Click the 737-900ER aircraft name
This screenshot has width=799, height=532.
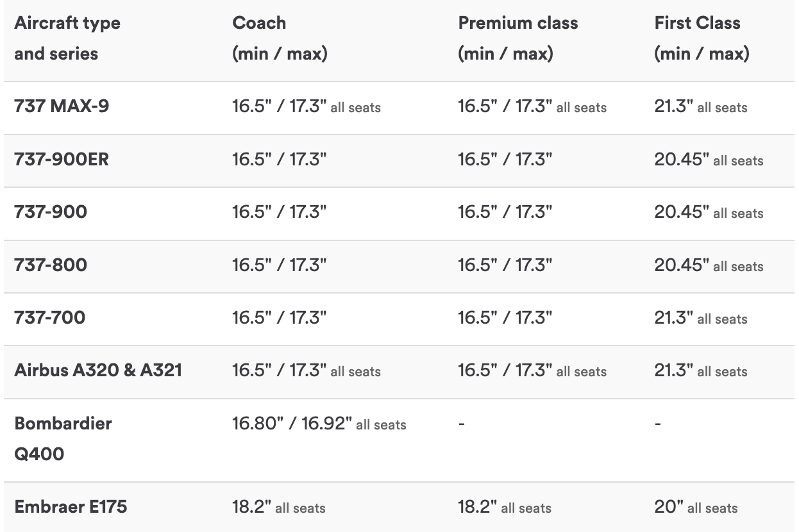pyautogui.click(x=62, y=160)
